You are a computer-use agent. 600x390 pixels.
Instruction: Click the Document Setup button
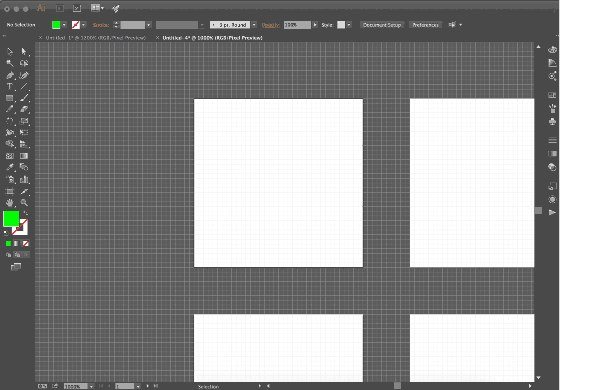point(382,25)
